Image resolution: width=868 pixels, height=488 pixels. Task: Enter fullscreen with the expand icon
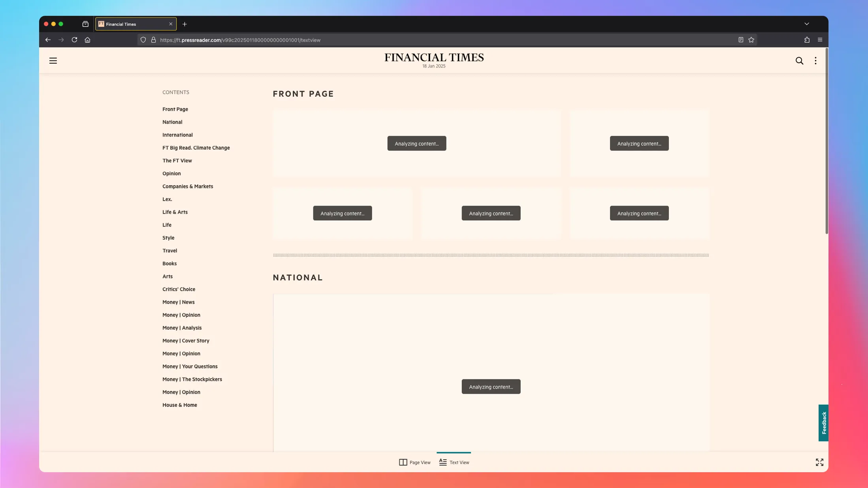click(x=819, y=462)
